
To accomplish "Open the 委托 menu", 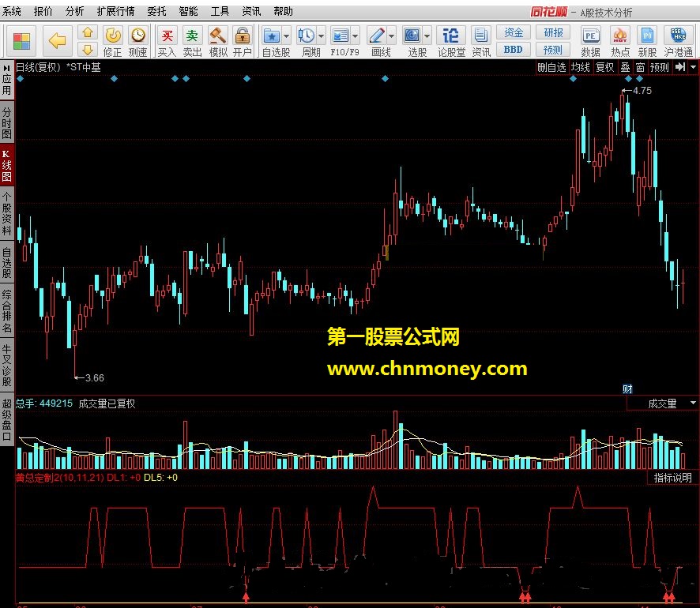I will click(x=156, y=11).
